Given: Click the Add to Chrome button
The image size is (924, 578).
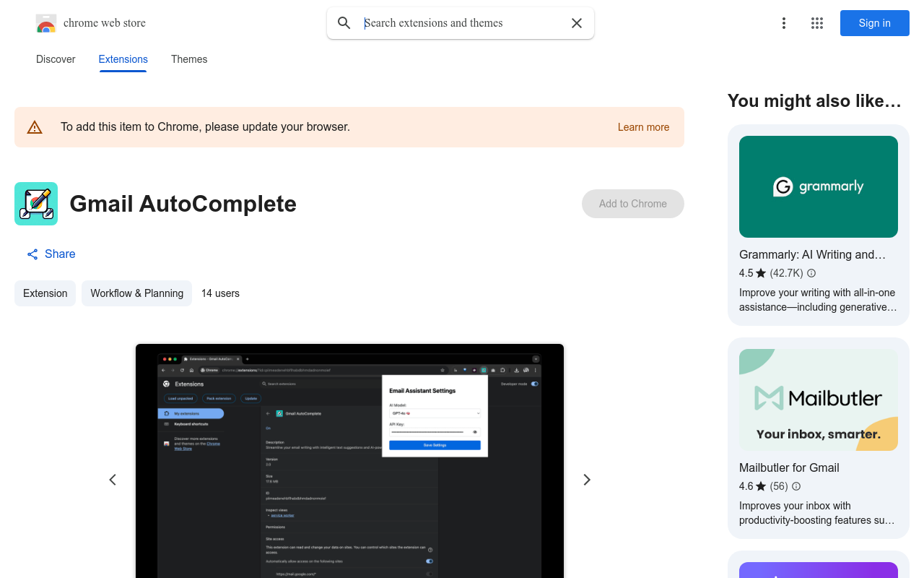Looking at the screenshot, I should 633,204.
